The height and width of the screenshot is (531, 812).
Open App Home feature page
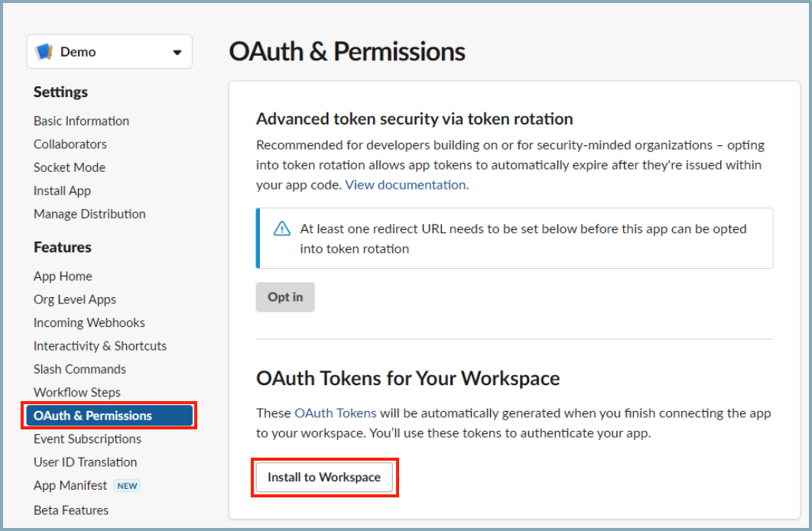63,276
